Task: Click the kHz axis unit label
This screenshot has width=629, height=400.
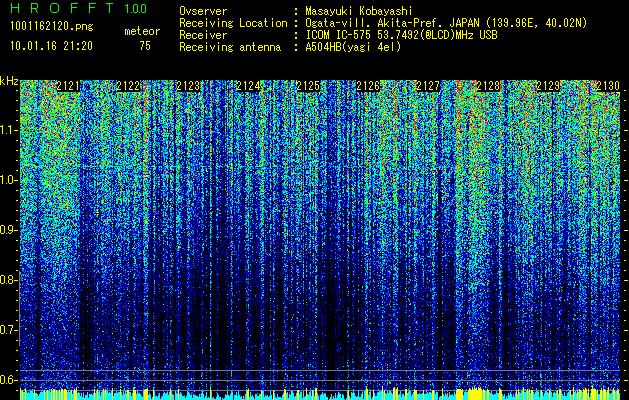Action: click(x=9, y=81)
